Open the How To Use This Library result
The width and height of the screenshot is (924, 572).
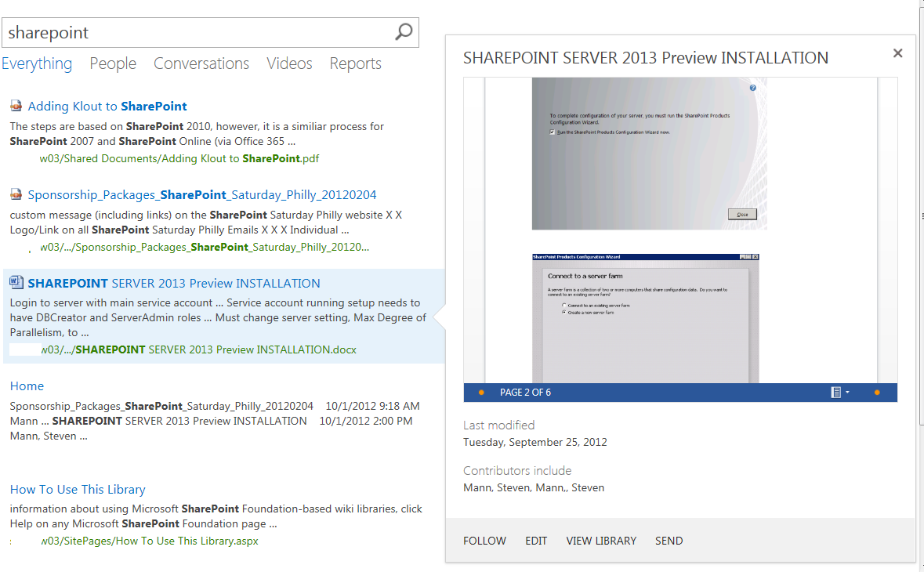pyautogui.click(x=78, y=489)
